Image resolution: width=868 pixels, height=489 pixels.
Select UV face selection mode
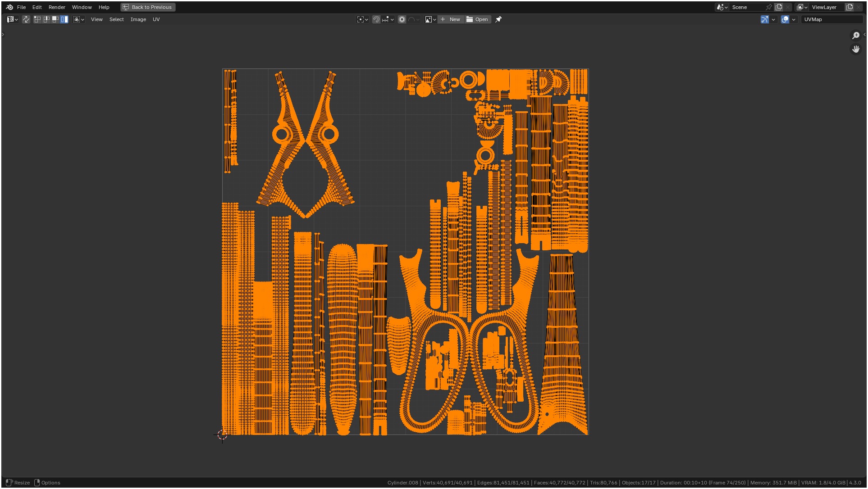(x=55, y=19)
